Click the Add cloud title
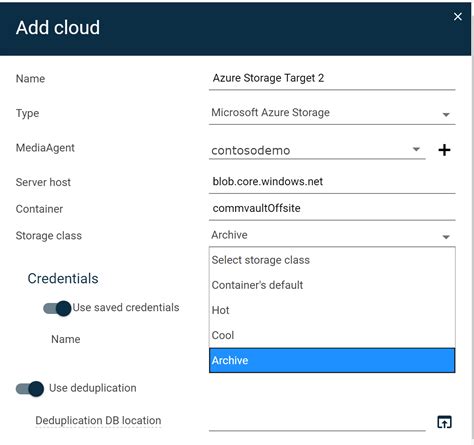The width and height of the screenshot is (474, 445). pos(58,28)
